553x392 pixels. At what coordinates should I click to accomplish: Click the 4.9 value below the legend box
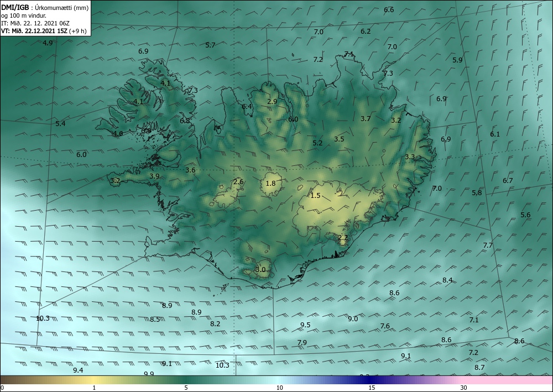coord(48,43)
